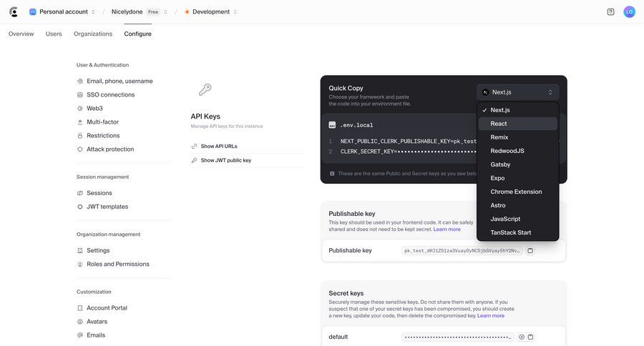Click the Attack protection shield icon

[80, 149]
